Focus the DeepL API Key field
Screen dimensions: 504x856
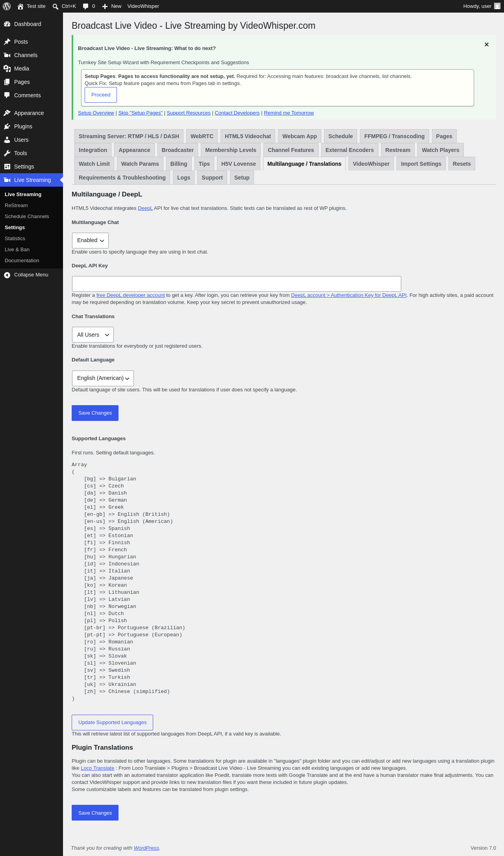click(x=237, y=284)
